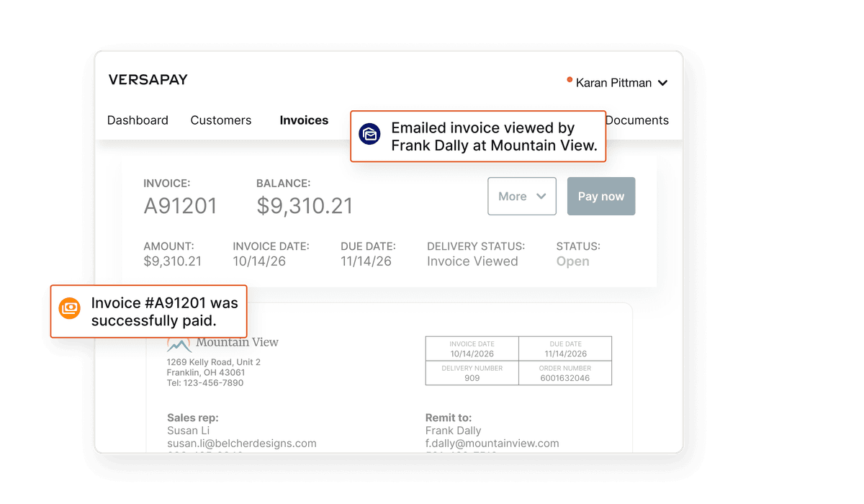Click the Open status value
This screenshot has width=864, height=504.
click(572, 261)
